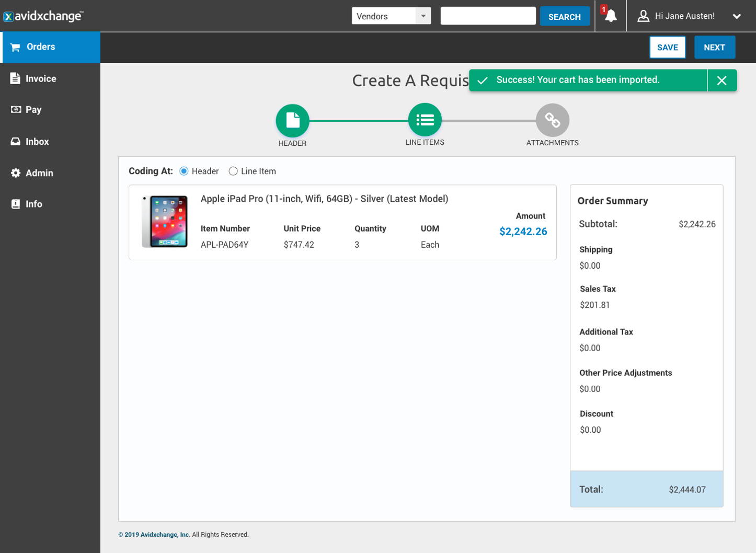Image resolution: width=756 pixels, height=553 pixels.
Task: Click the Other Price Adjustments label
Action: point(625,373)
